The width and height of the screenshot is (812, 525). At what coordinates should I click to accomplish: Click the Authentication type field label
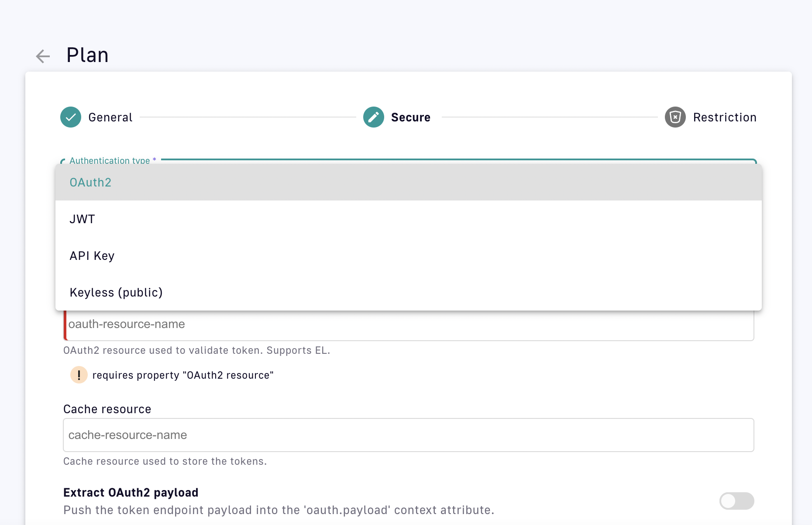pyautogui.click(x=110, y=160)
